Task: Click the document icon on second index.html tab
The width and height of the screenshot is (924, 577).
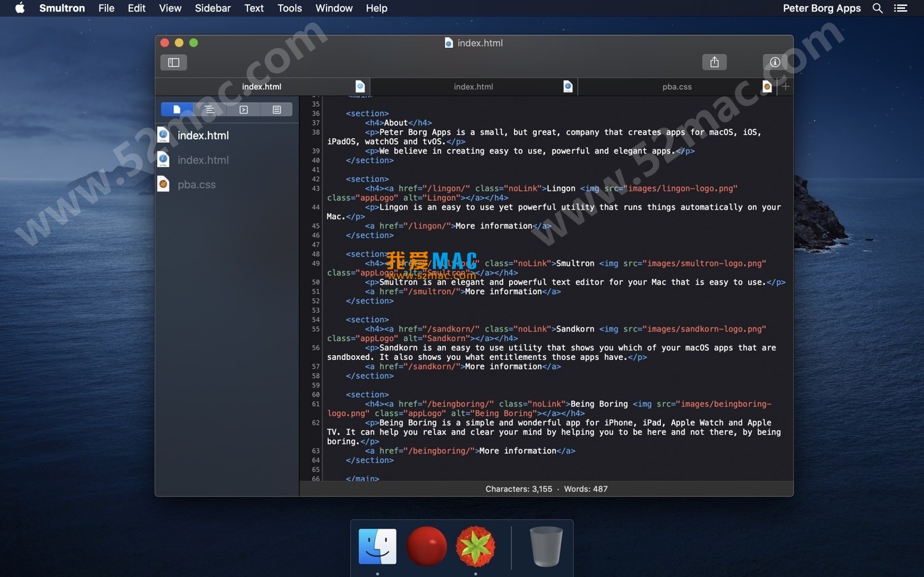Action: pyautogui.click(x=568, y=86)
